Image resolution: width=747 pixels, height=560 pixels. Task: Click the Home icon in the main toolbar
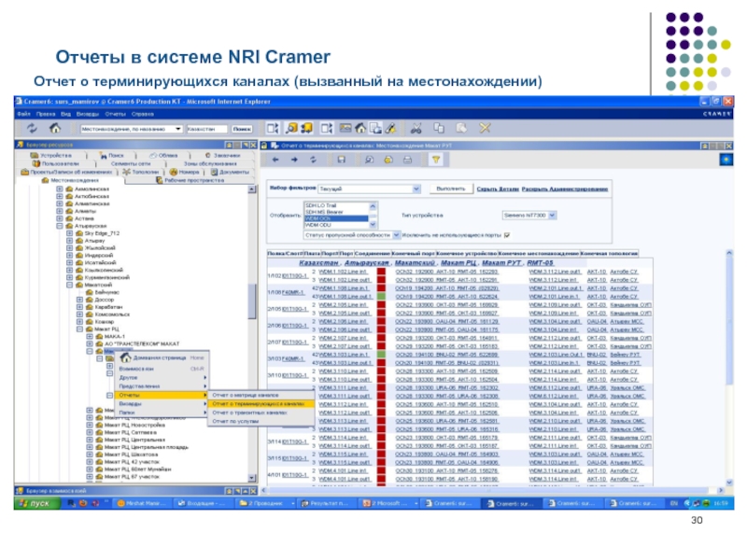tap(55, 128)
